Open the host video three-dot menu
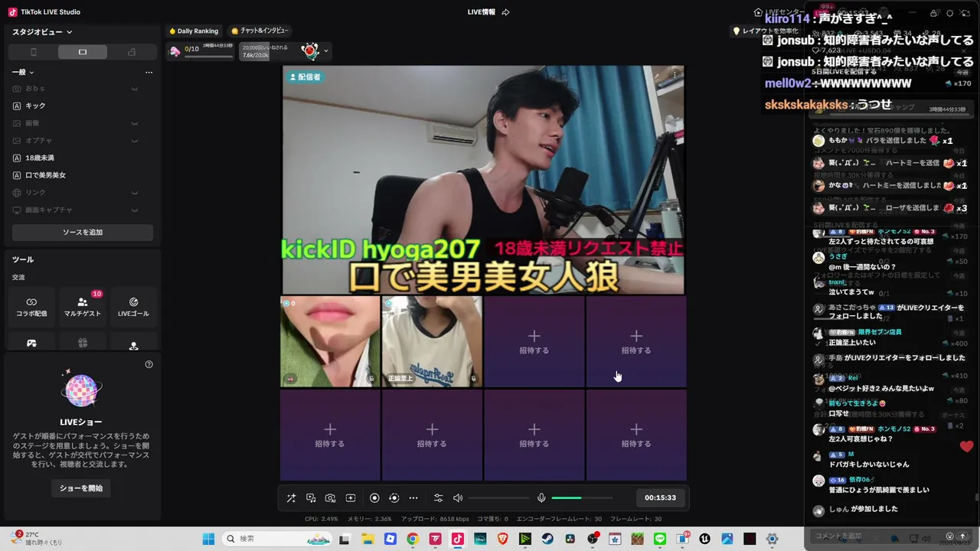Viewport: 980px width, 551px height. tap(675, 74)
